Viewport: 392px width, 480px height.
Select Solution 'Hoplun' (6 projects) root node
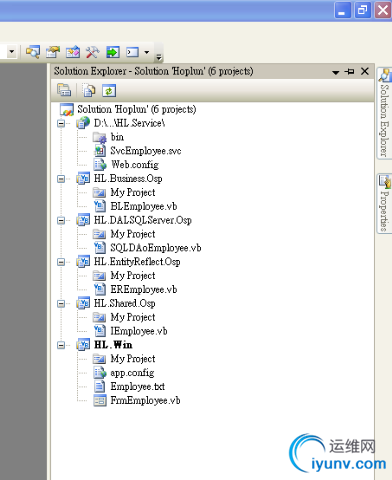(x=137, y=109)
